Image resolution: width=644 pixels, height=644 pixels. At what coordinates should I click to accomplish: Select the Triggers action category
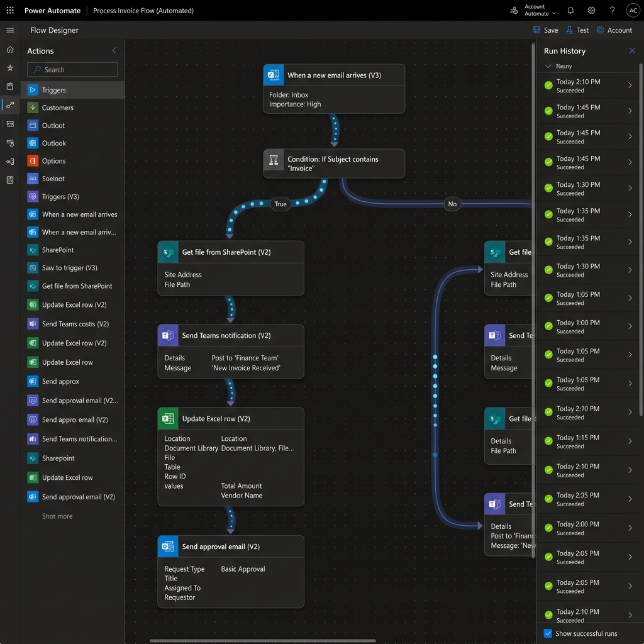(x=73, y=90)
